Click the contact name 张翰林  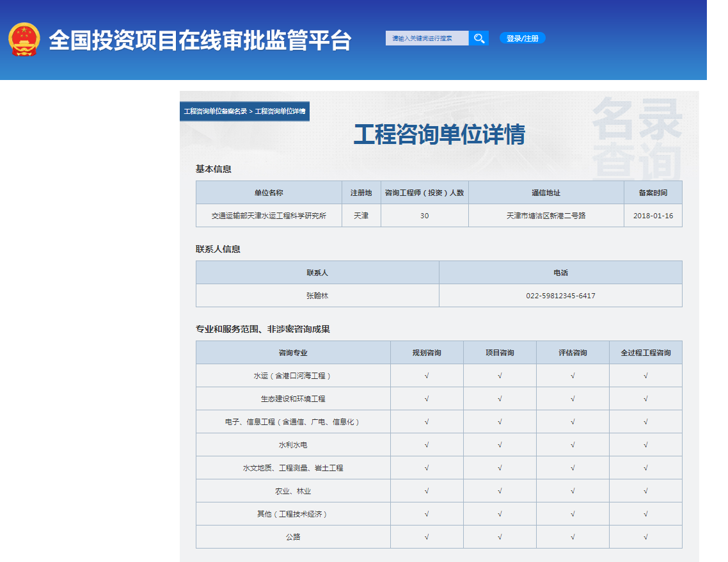317,294
